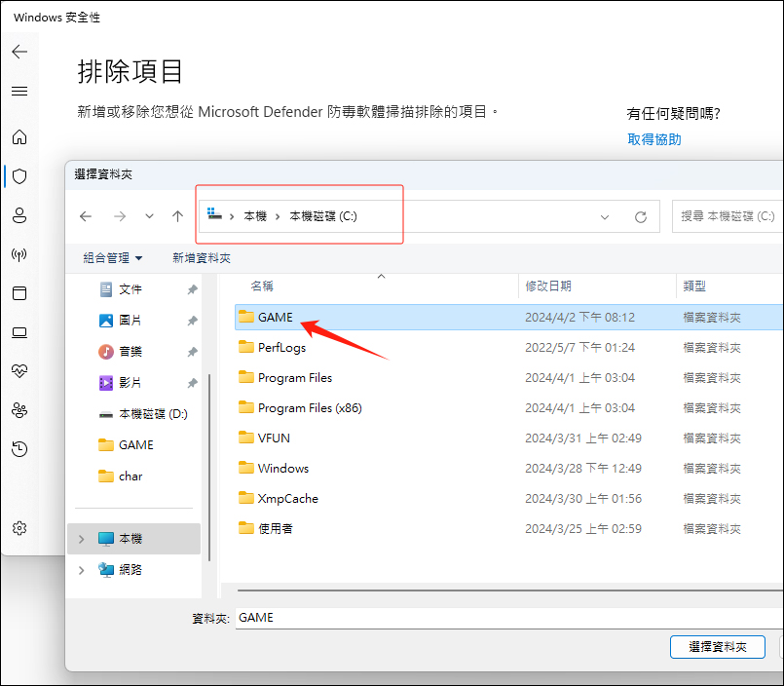
Task: Open Device performance & health heart icon
Action: [19, 370]
